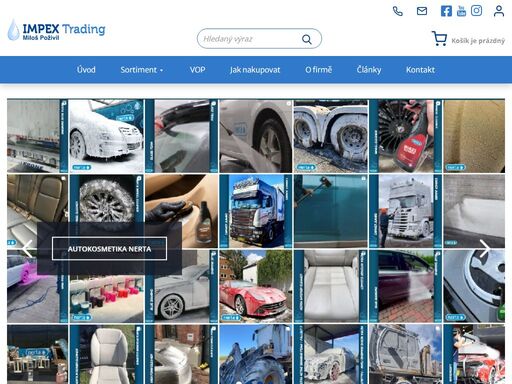The image size is (512, 384).
Task: Focus the Hledaný výraz search field
Action: point(249,39)
